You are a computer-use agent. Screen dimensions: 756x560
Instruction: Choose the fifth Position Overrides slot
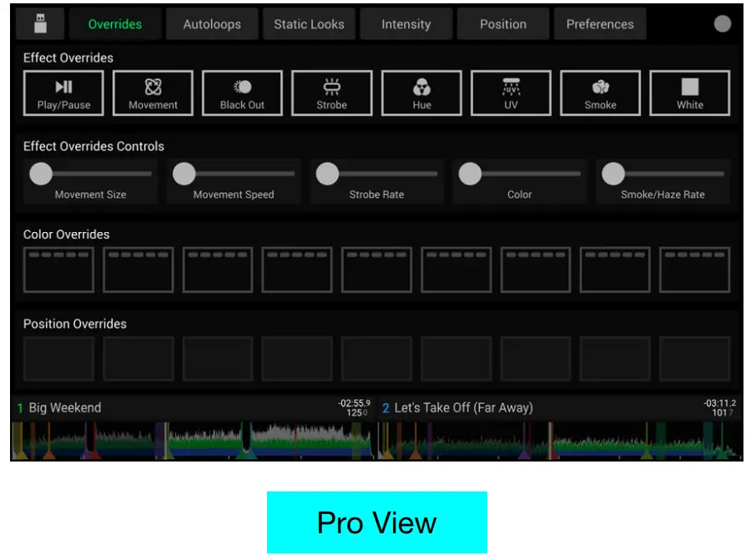tap(376, 359)
